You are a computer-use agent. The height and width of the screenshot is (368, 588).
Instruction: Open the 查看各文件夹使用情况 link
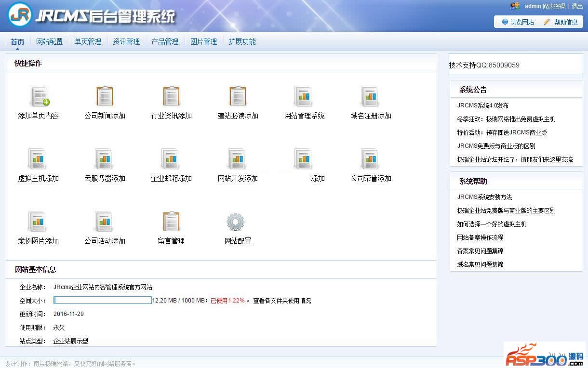[x=282, y=301]
